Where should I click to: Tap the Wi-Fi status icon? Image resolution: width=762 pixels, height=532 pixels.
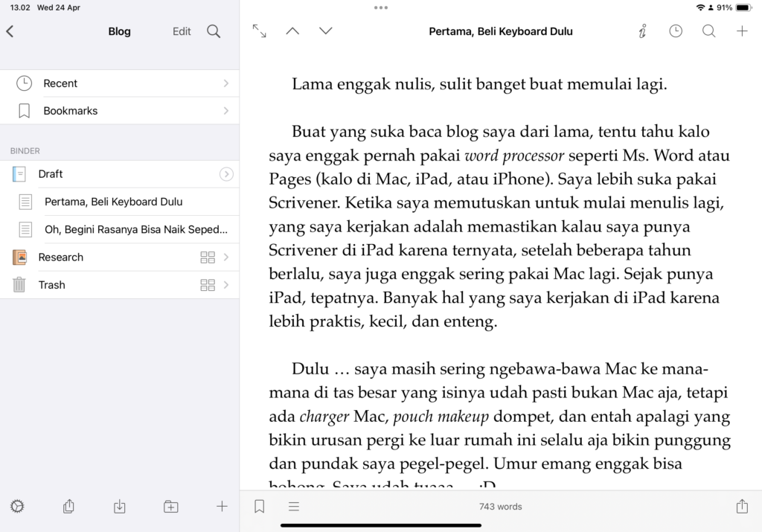click(x=700, y=7)
